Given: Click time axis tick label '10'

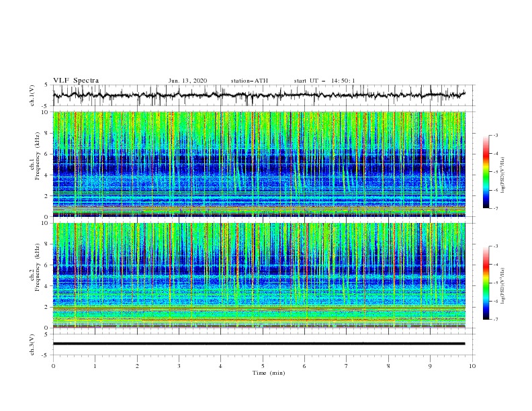Looking at the screenshot, I should 472,366.
